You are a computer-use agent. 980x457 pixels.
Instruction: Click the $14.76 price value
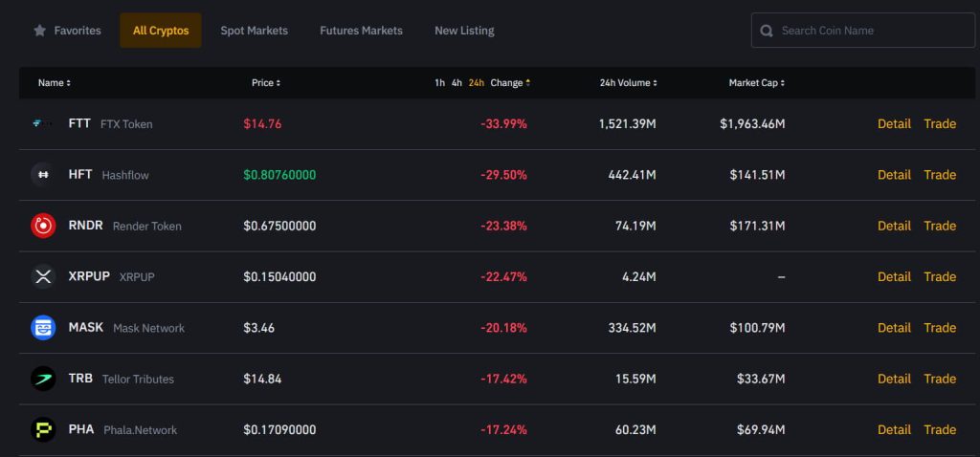262,123
